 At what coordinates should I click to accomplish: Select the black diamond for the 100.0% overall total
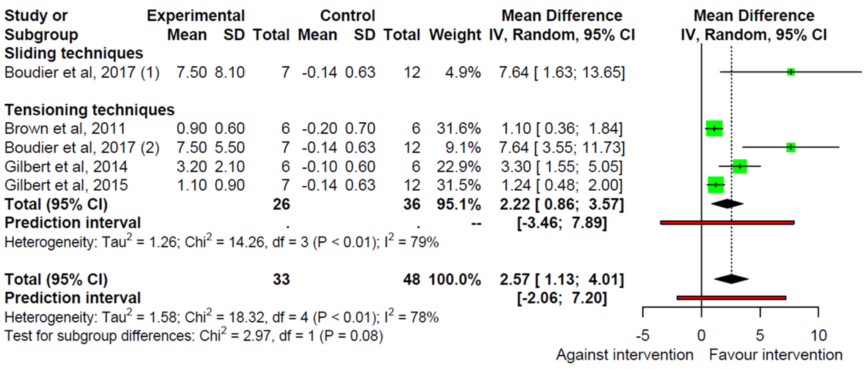pos(731,279)
